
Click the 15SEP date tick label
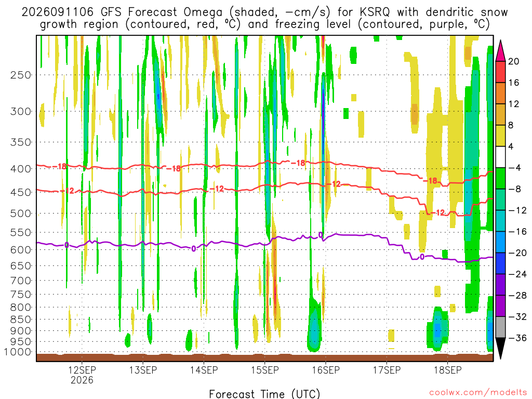264,370
